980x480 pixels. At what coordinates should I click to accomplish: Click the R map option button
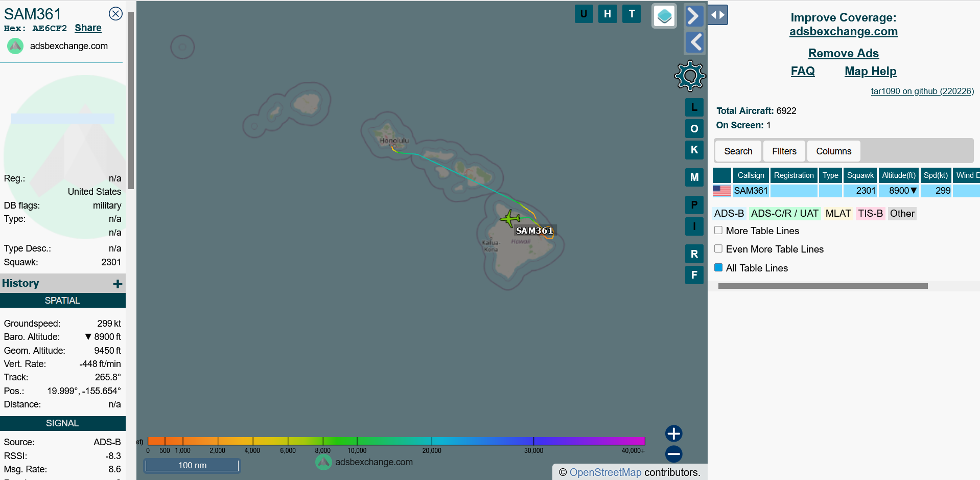pyautogui.click(x=694, y=254)
